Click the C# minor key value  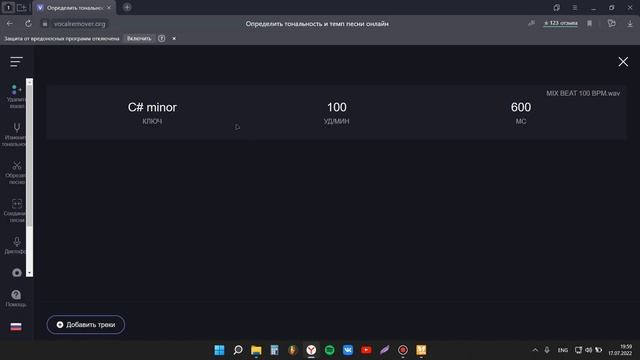pos(152,107)
